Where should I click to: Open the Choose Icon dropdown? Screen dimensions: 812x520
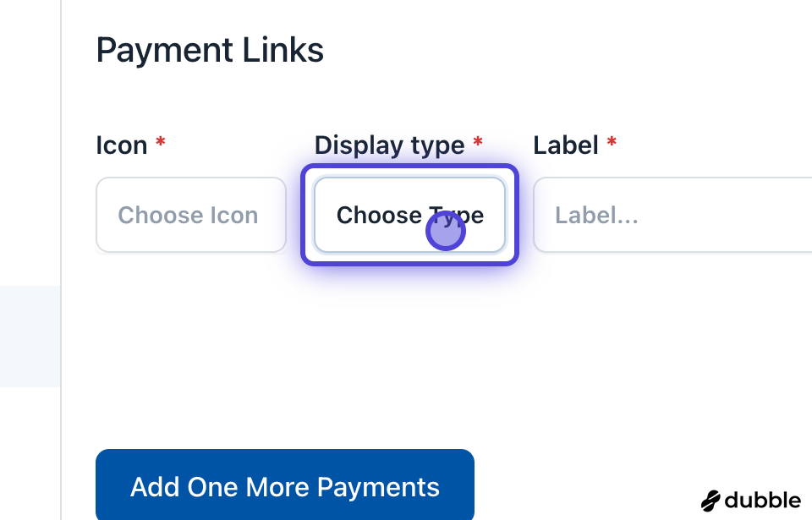190,215
